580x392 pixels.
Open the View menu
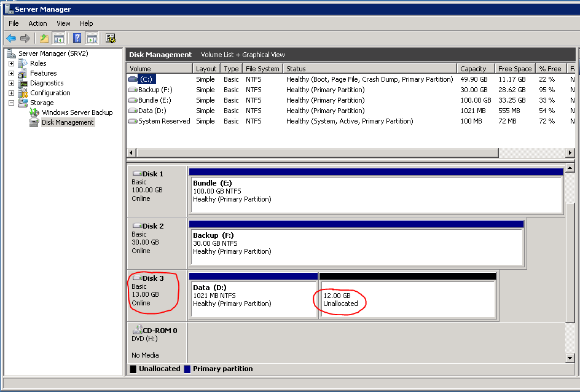[x=63, y=23]
